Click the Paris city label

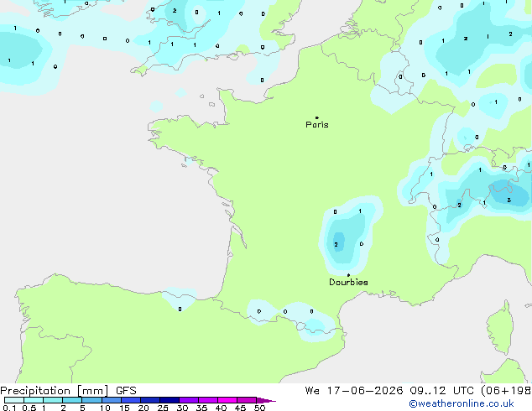tap(317, 125)
